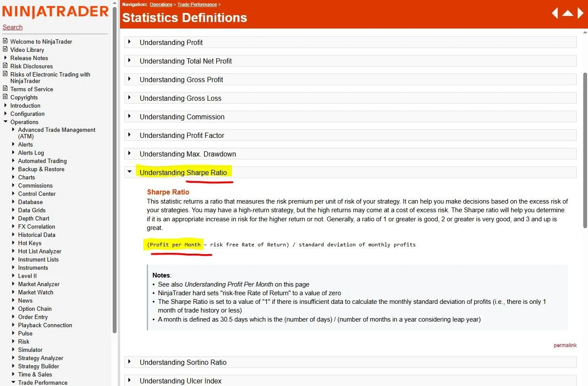Expand Understanding Sortino Ratio section
The width and height of the screenshot is (588, 386).
point(350,362)
